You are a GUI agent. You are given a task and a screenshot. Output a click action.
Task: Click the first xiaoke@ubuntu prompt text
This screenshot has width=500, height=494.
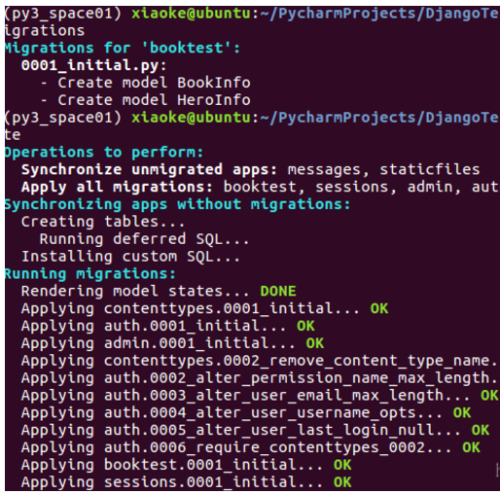pos(191,14)
